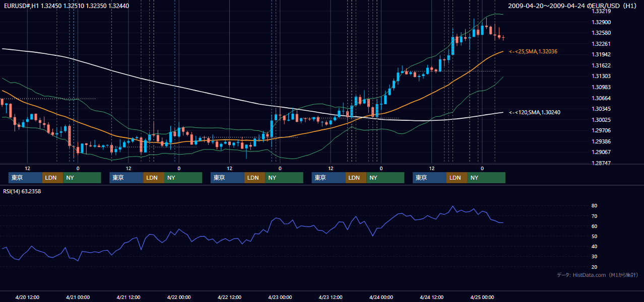Select the RSI(14) 63.2358 indicator label
The width and height of the screenshot is (644, 302).
click(22, 191)
